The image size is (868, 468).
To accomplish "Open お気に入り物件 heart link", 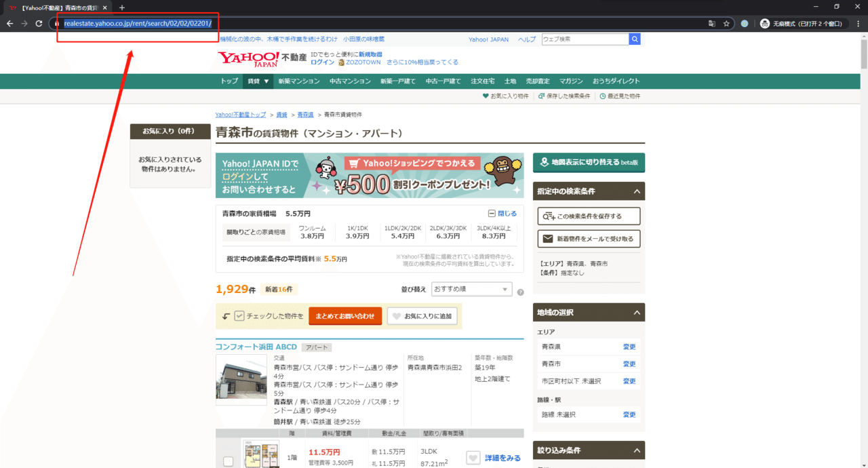I will point(505,96).
